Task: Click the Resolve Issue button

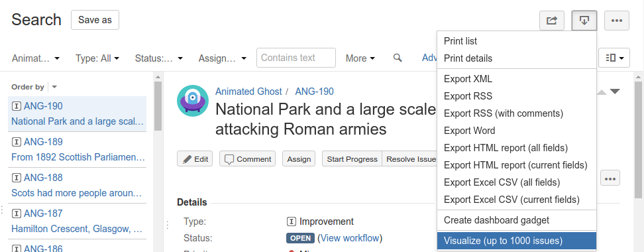Action: (x=411, y=159)
